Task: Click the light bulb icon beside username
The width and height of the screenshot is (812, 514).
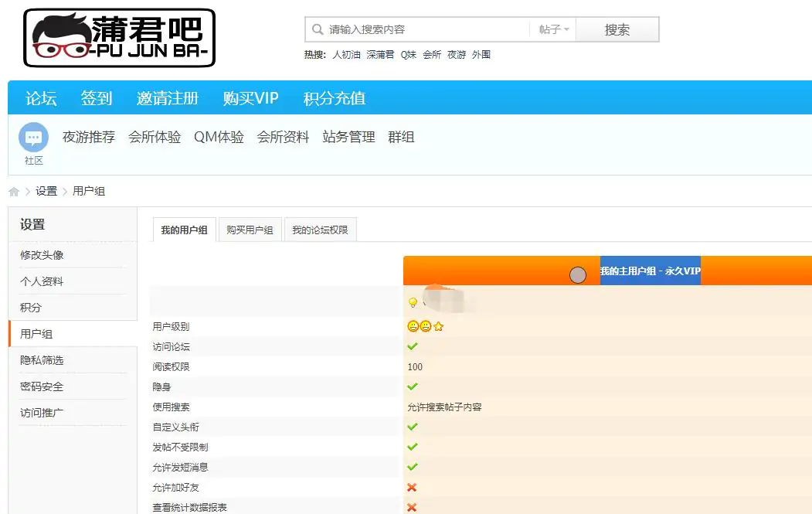Action: tap(413, 302)
